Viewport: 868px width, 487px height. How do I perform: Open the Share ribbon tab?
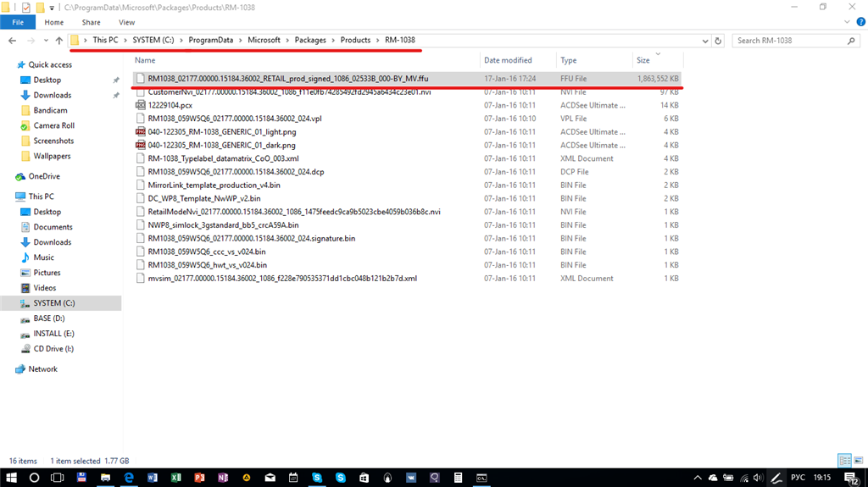pyautogui.click(x=91, y=22)
